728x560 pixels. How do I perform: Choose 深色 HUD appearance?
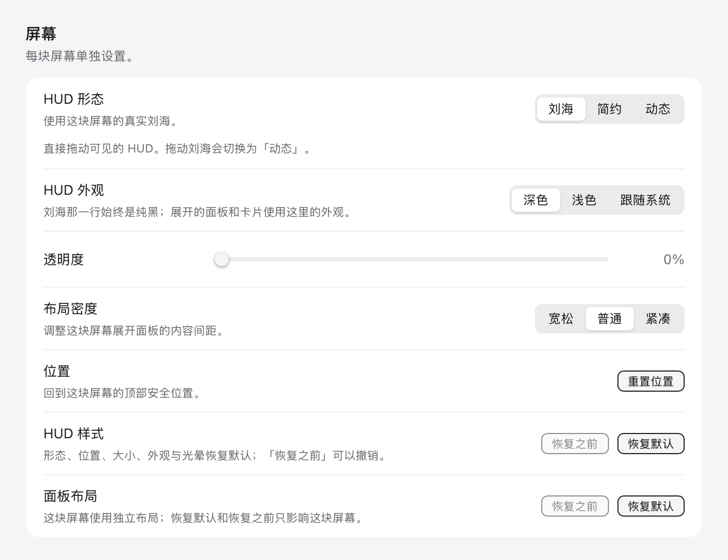(x=535, y=200)
